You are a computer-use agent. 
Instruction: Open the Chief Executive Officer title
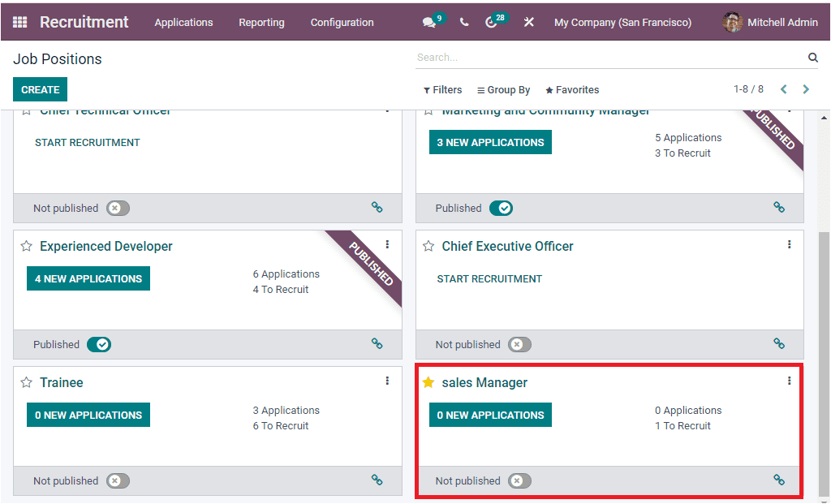coord(508,247)
